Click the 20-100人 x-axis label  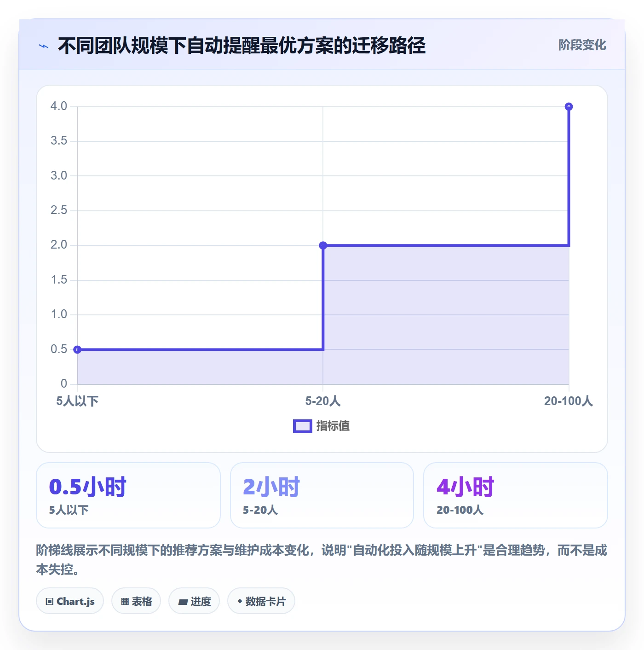(569, 401)
